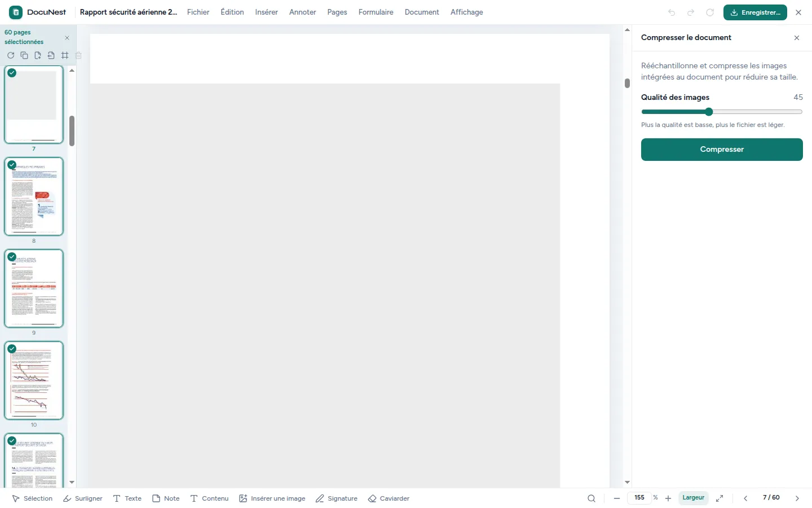
Task: Open the Fichier menu
Action: pos(198,12)
